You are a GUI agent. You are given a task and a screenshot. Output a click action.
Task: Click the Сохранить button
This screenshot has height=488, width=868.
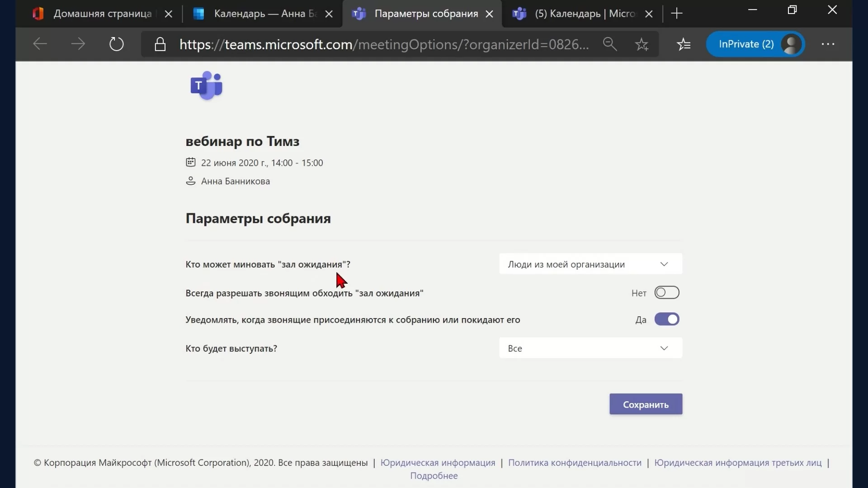[646, 404]
